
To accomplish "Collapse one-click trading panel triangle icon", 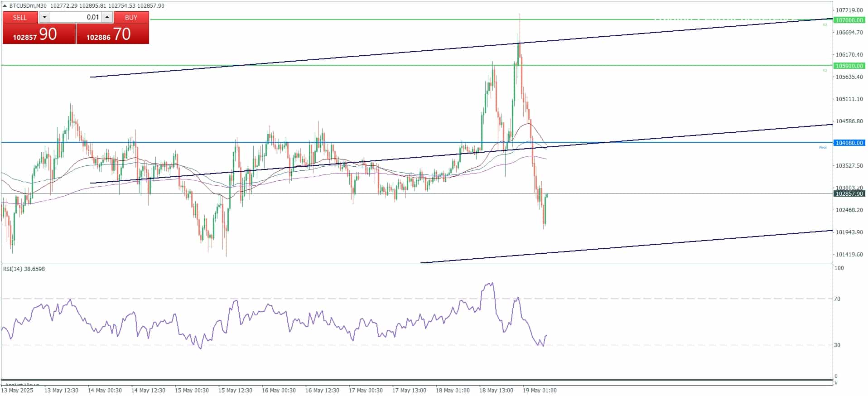I will (x=5, y=6).
